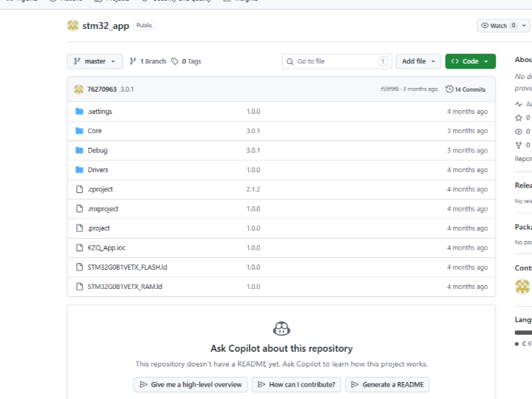Image resolution: width=532 pixels, height=399 pixels.
Task: Open the 3.0.1 commit message in Debug row
Action: 253,150
